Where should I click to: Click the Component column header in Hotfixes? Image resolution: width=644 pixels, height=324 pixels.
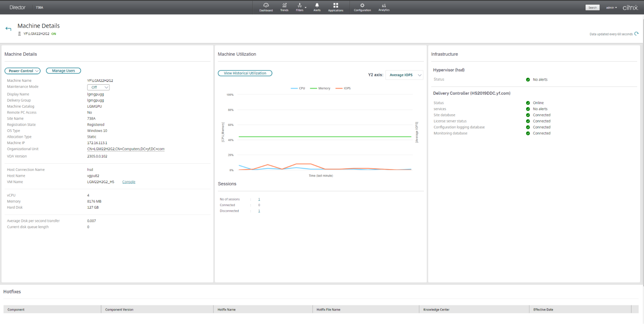point(16,309)
